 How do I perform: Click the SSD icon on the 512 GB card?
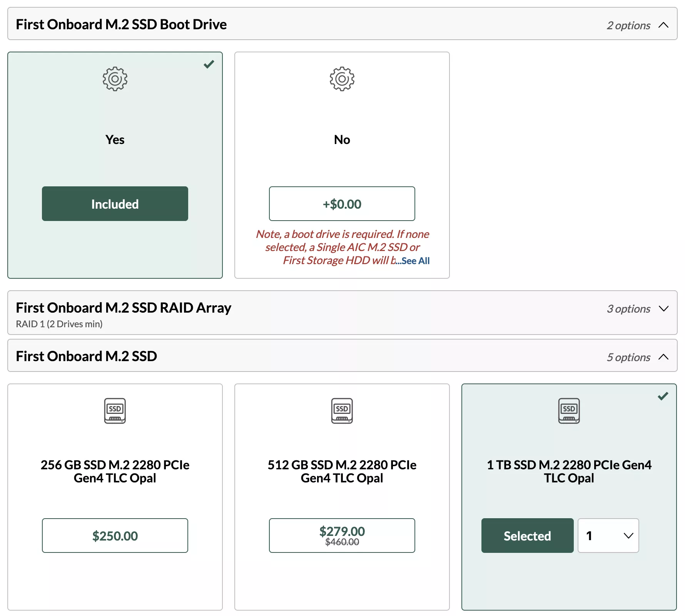point(342,411)
